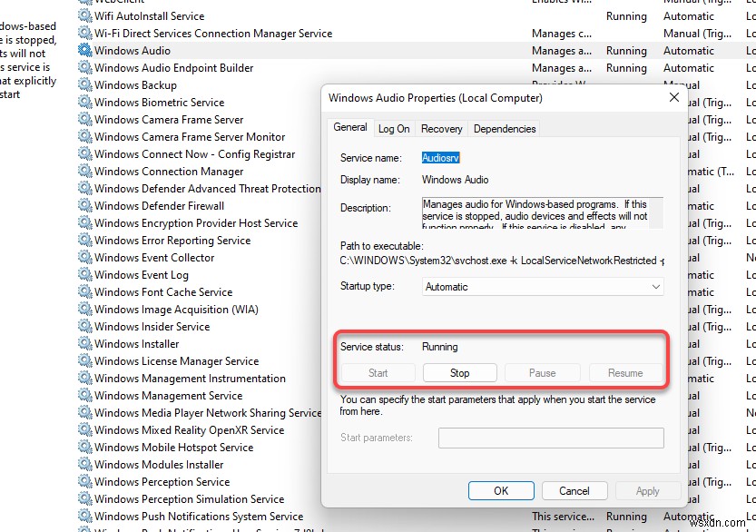
Task: Click the gear icon next to Windows Audio
Action: (x=85, y=50)
